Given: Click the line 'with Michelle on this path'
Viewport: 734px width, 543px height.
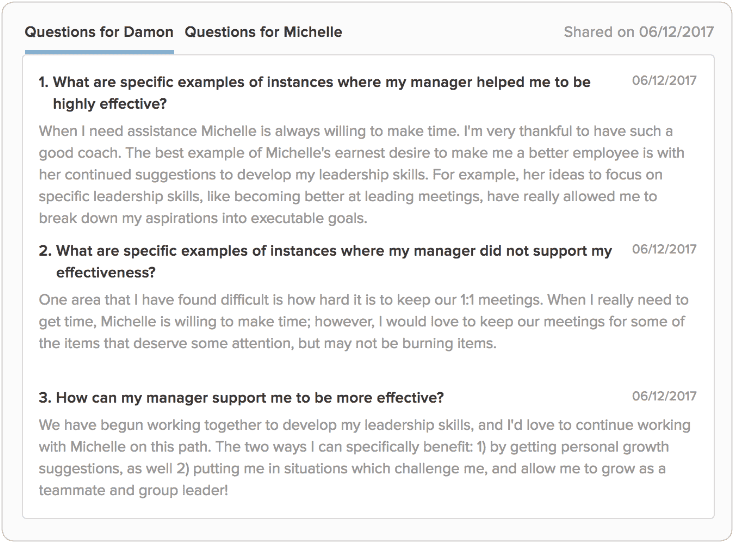Looking at the screenshot, I should pyautogui.click(x=354, y=447).
